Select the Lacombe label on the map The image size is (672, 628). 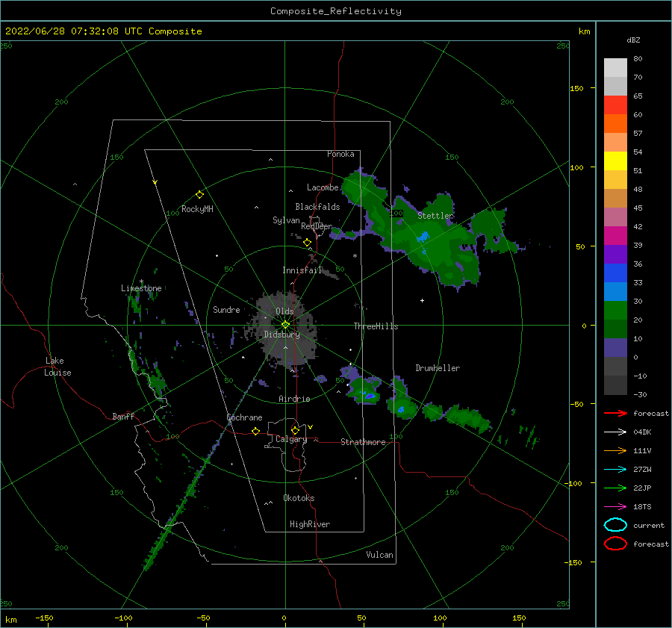[323, 187]
